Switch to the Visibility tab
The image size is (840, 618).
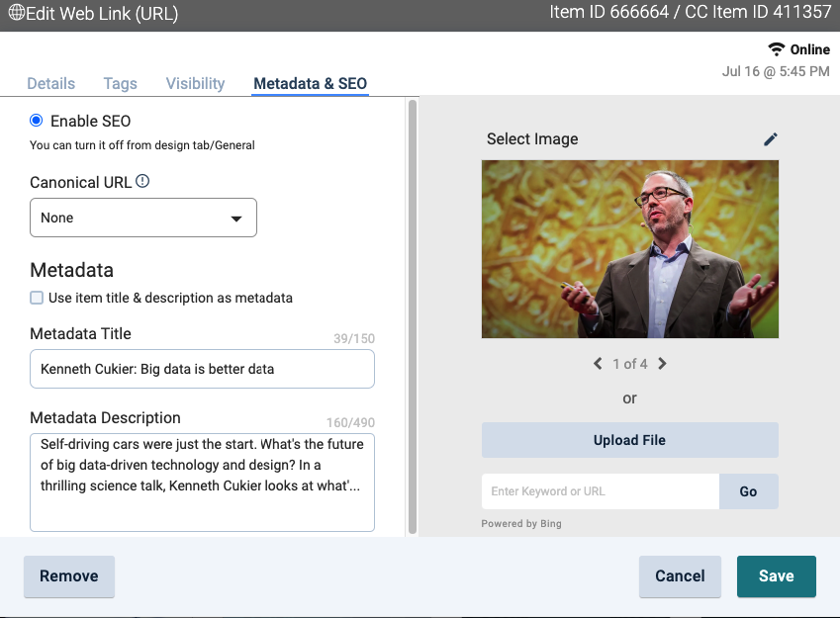tap(195, 84)
